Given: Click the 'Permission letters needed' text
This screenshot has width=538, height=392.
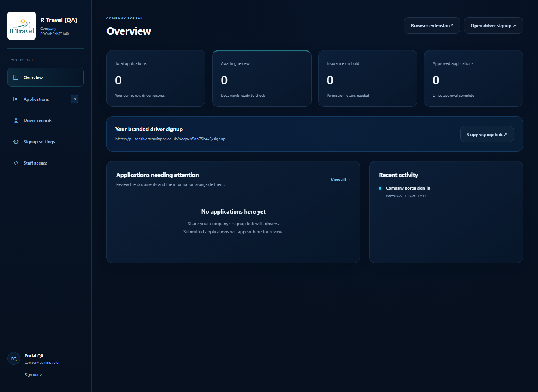Looking at the screenshot, I should pyautogui.click(x=348, y=96).
